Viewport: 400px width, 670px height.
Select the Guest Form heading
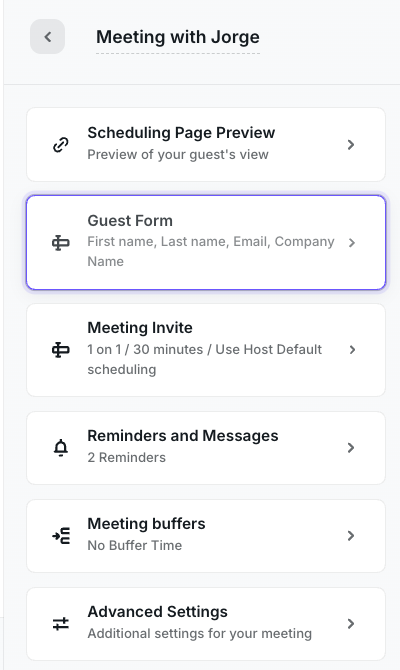pyautogui.click(x=130, y=221)
